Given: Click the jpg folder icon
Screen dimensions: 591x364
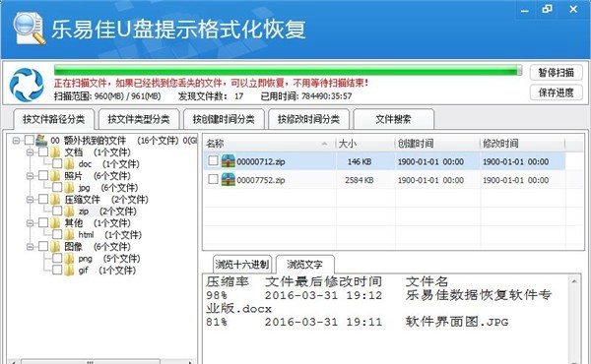Looking at the screenshot, I should click(x=69, y=188).
